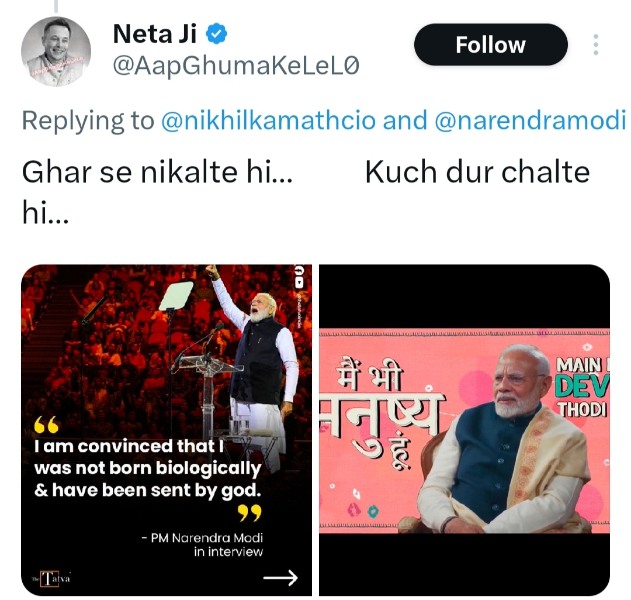Open Neta Ji's profile avatar

56,51
